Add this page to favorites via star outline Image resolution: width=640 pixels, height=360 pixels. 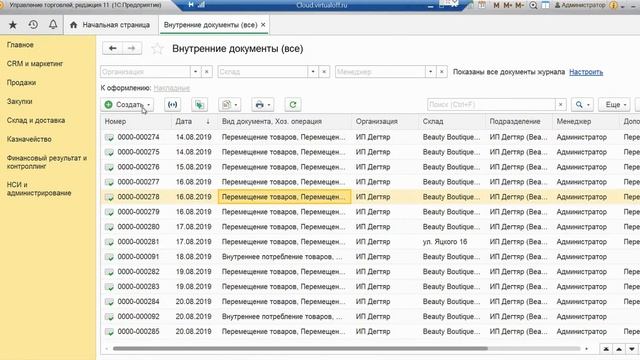157,49
